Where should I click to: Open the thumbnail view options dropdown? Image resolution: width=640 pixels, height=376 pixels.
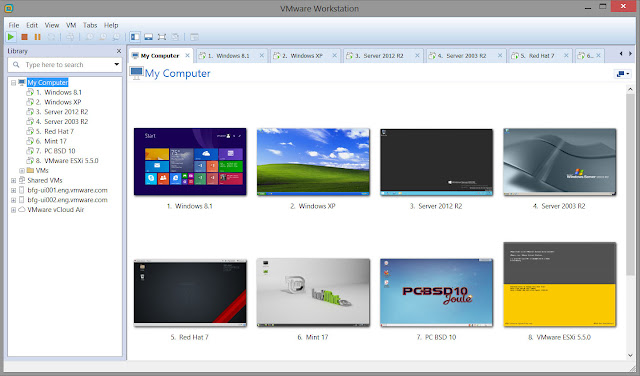[x=623, y=74]
